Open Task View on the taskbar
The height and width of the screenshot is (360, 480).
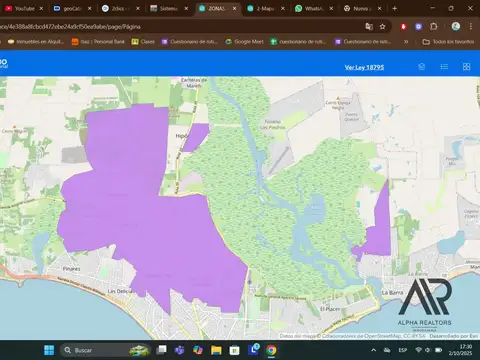pyautogui.click(x=161, y=350)
